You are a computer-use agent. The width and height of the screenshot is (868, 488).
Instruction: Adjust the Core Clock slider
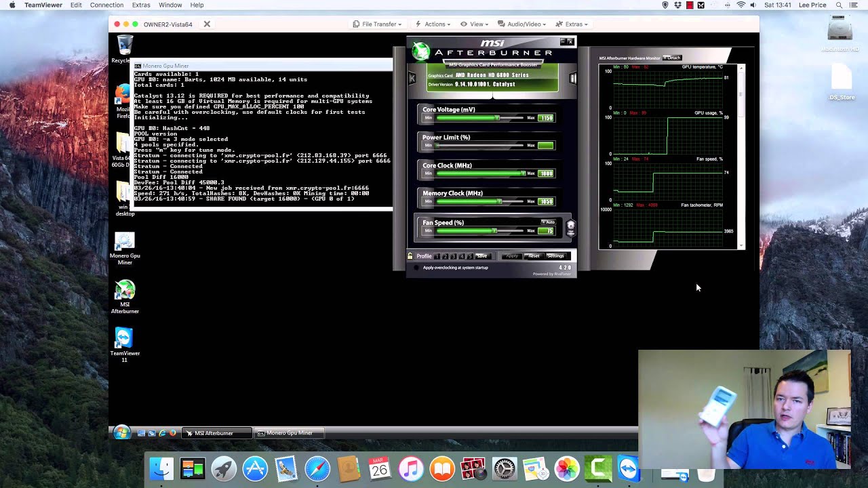[480, 174]
